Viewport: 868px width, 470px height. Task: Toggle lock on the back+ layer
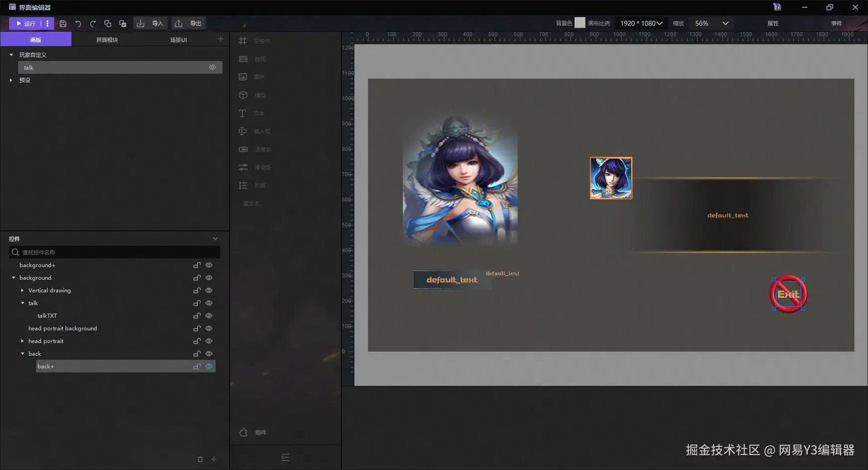coord(197,366)
